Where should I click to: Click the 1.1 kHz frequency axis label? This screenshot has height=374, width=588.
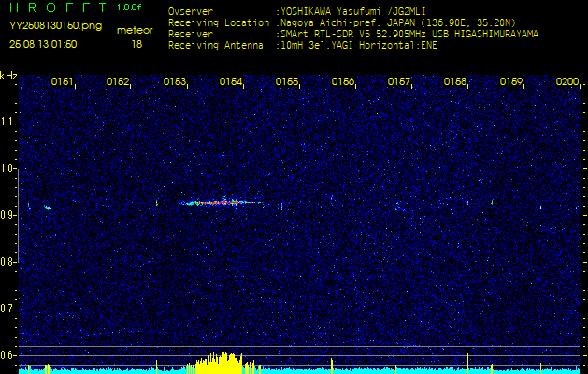coord(7,122)
